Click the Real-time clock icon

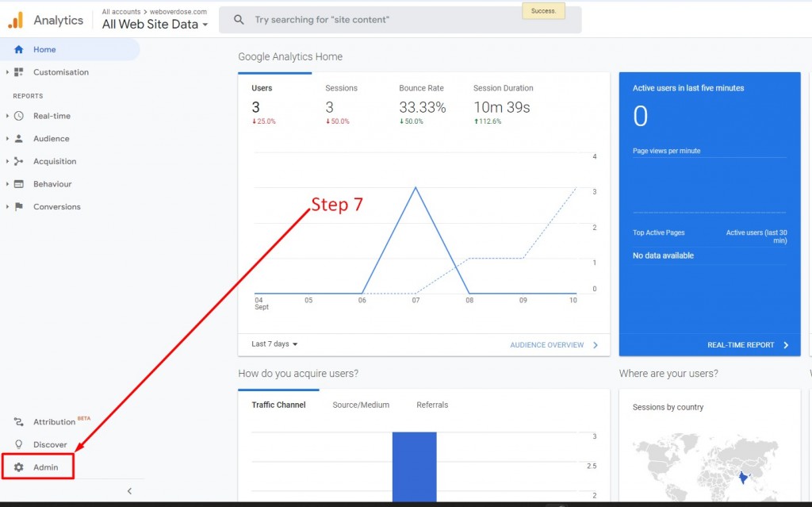pos(19,116)
